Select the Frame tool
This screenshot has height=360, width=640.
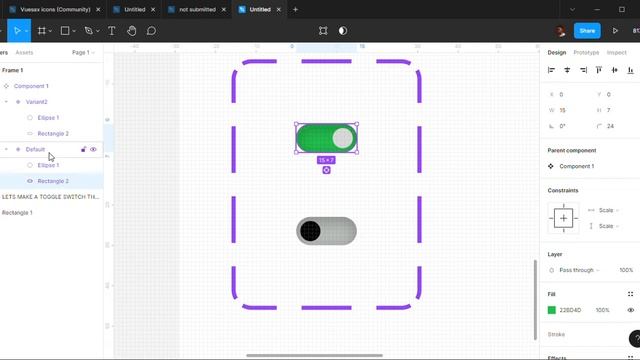[x=42, y=31]
